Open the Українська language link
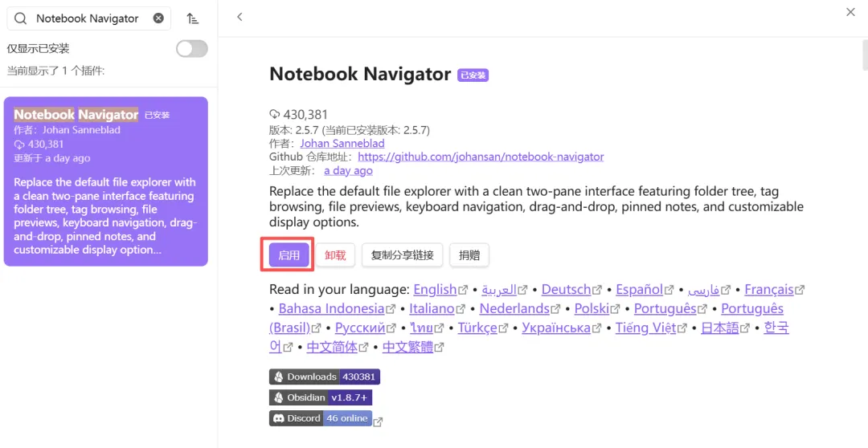This screenshot has width=868, height=448. pos(556,328)
